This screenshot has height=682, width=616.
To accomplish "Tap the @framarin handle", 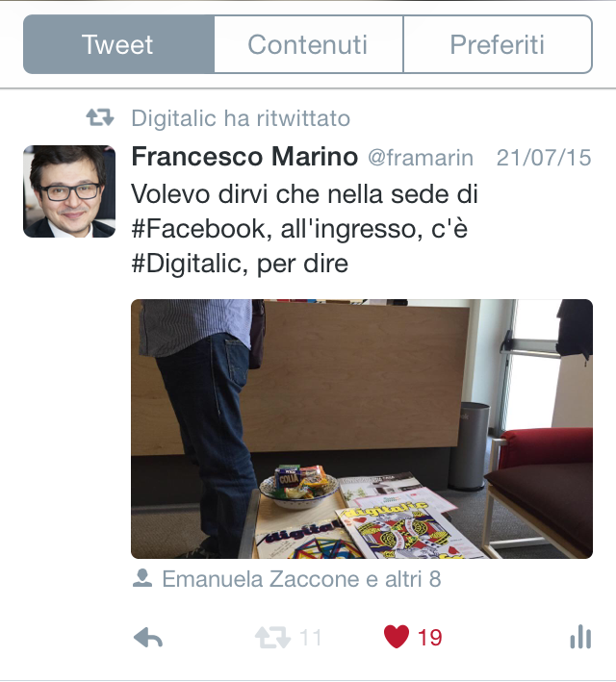I will [x=421, y=158].
